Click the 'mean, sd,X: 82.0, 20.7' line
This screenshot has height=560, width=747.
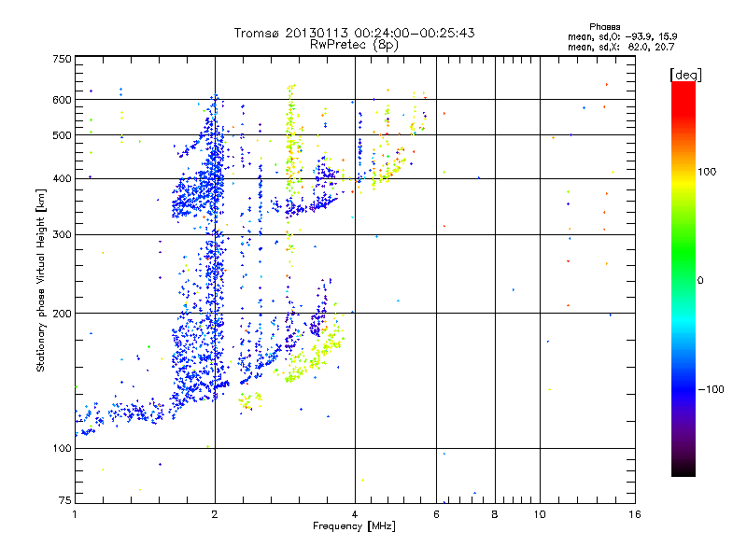click(x=621, y=47)
